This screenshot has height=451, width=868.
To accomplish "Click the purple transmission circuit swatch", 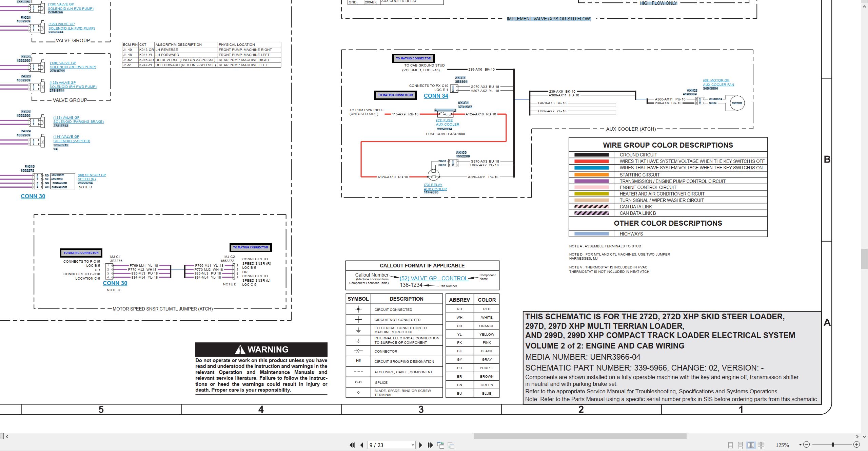I will [x=591, y=181].
